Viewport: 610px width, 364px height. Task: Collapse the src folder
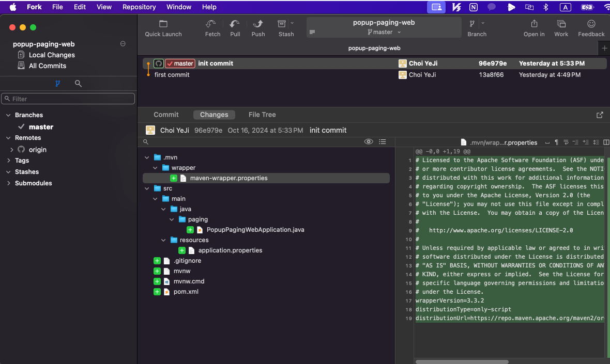tap(147, 188)
